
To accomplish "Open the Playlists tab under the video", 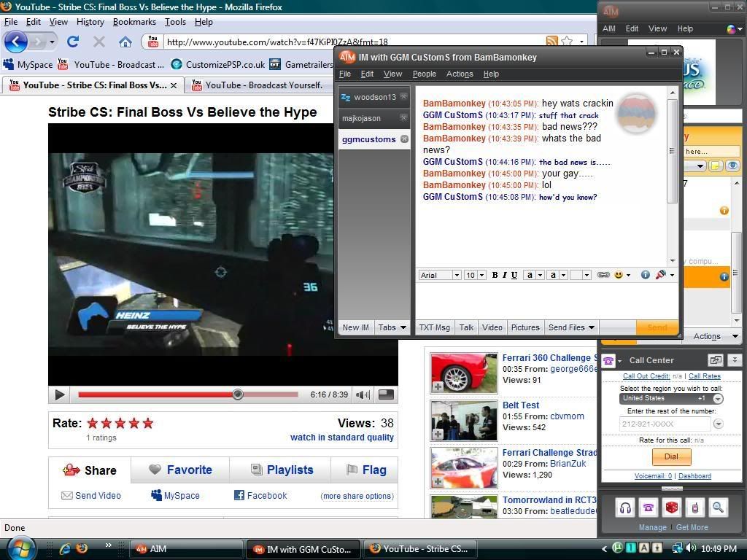I will [282, 470].
